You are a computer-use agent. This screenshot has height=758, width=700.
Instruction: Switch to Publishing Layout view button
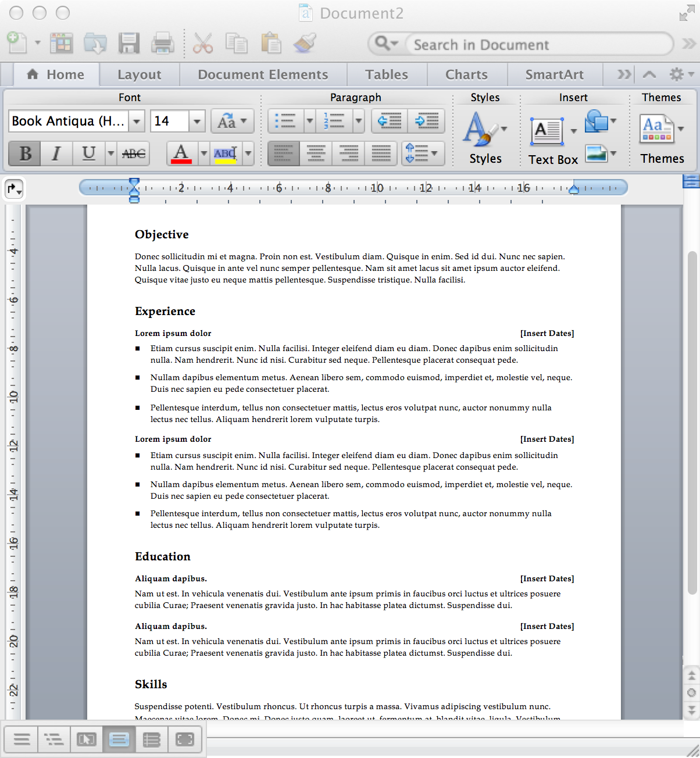(87, 739)
